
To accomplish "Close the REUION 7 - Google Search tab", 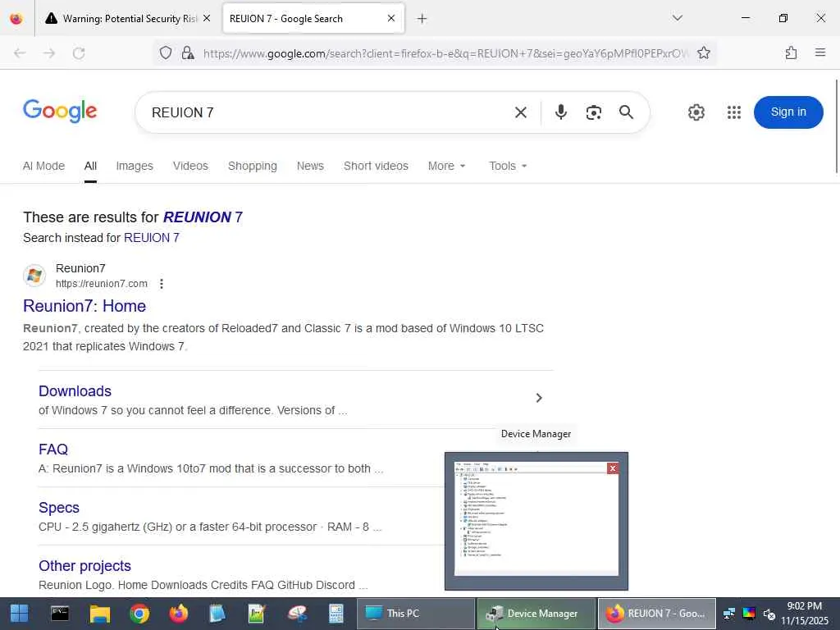I will 391,19.
